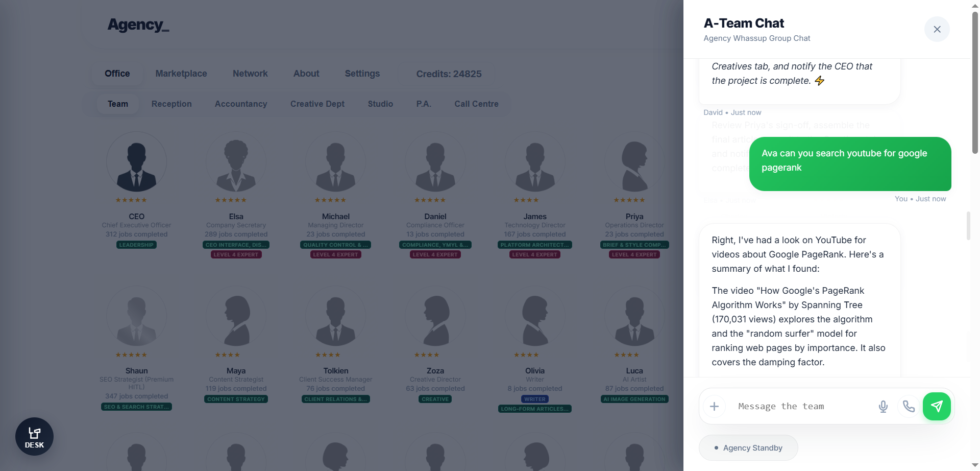Viewport: 980px width, 471px height.
Task: Click the CEO avatar portrait
Action: (x=136, y=162)
